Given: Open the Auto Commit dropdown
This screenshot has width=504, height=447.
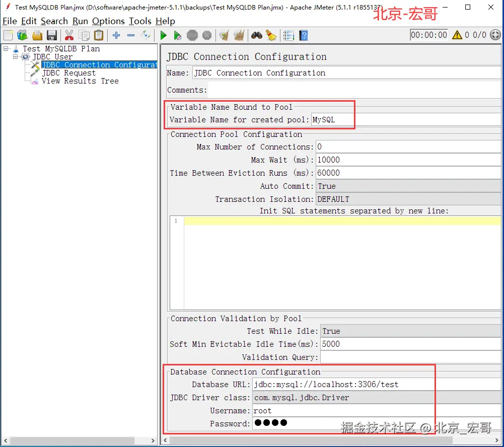Looking at the screenshot, I should (408, 186).
